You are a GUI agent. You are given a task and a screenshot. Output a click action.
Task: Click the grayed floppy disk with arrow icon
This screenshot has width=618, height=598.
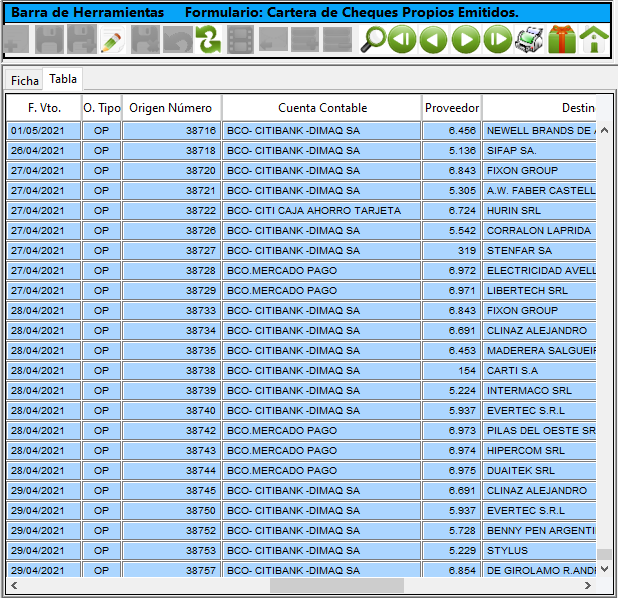[x=82, y=39]
